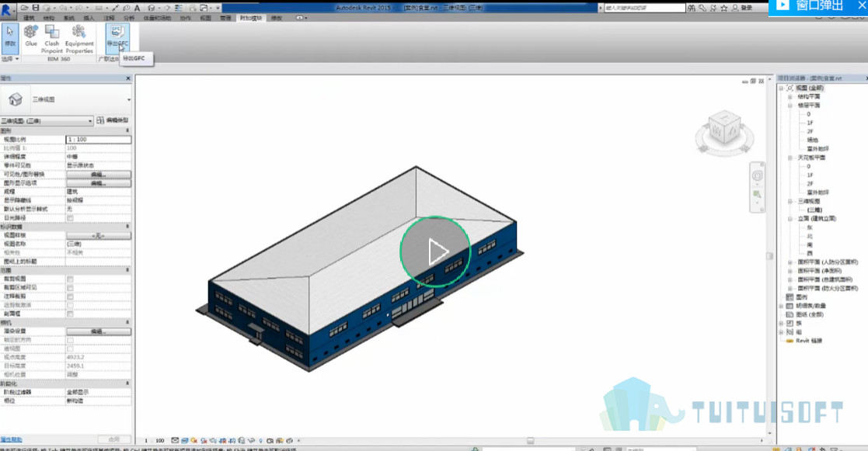868x451 pixels.
Task: Toggle the 裁剪视图 checkbox
Action: 70,279
